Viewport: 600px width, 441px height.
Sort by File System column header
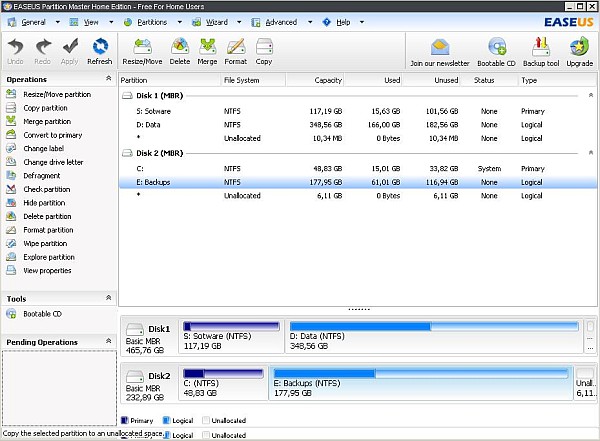(253, 80)
